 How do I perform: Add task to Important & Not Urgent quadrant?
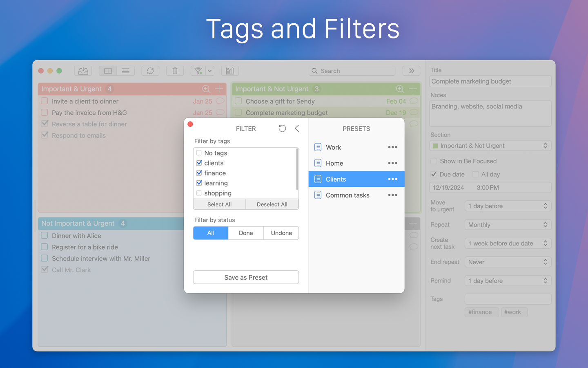click(x=413, y=89)
